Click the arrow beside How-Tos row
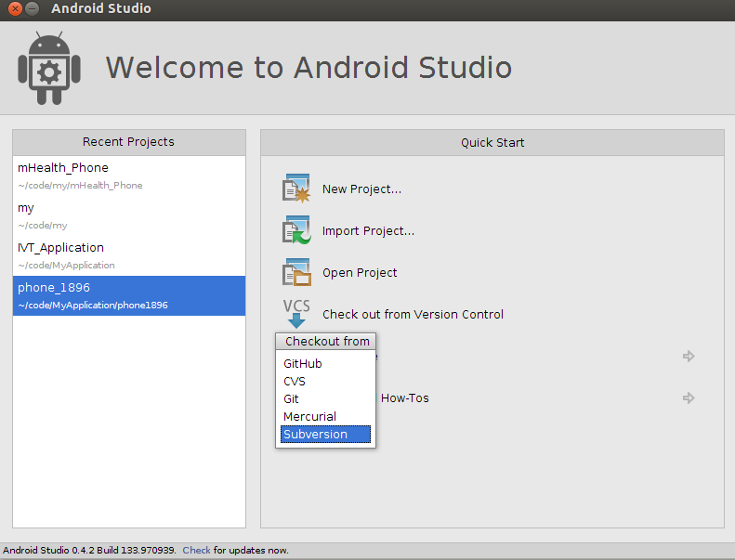 coord(689,398)
